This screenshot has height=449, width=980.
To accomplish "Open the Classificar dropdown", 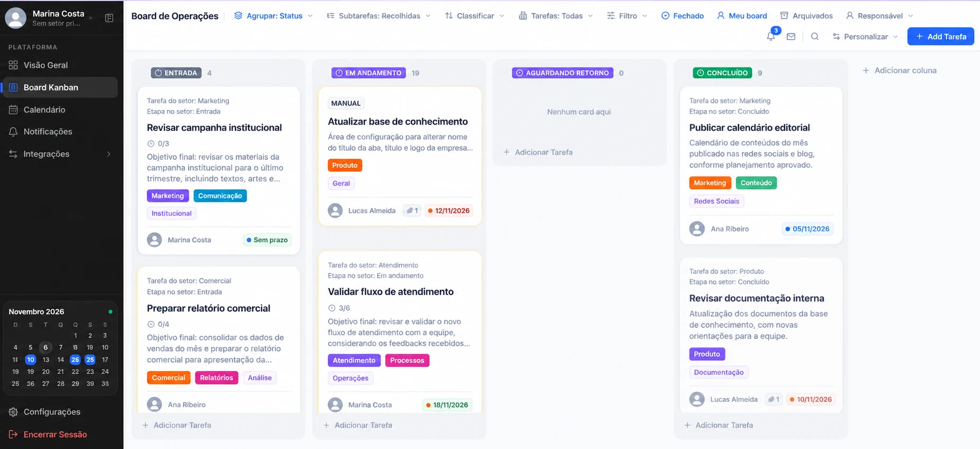I will [475, 16].
